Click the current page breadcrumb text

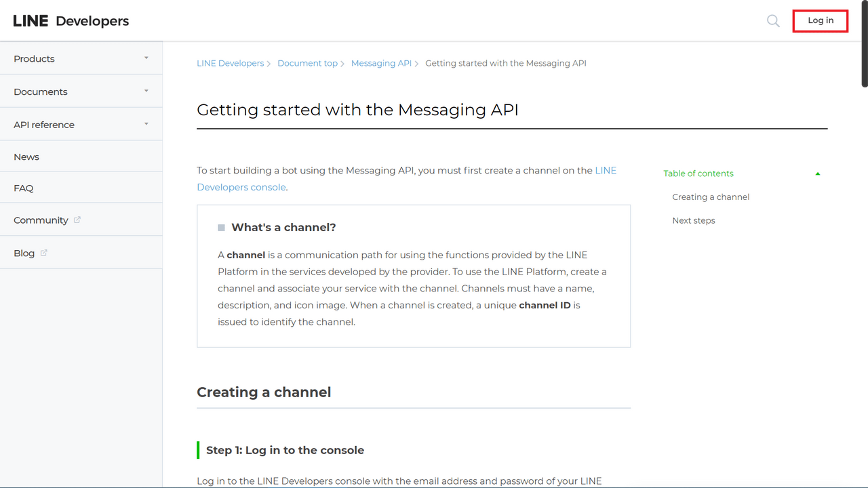[x=505, y=63]
